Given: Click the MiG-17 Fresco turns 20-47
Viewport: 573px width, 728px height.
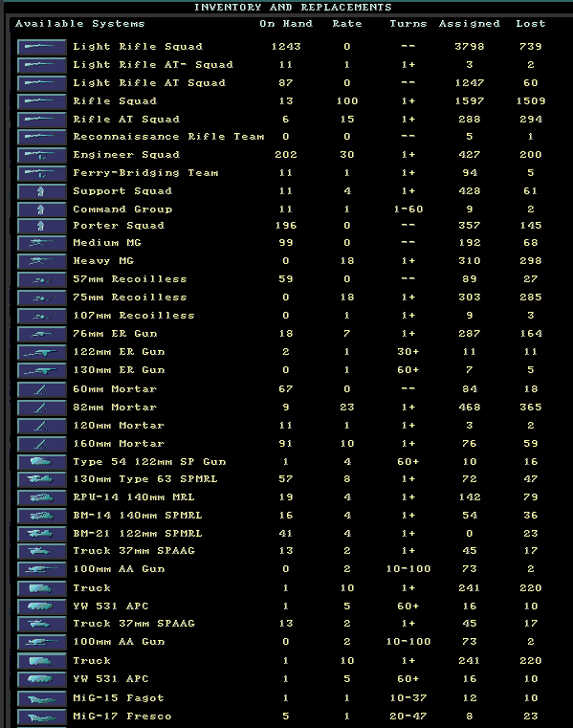Looking at the screenshot, I should click(x=408, y=716).
